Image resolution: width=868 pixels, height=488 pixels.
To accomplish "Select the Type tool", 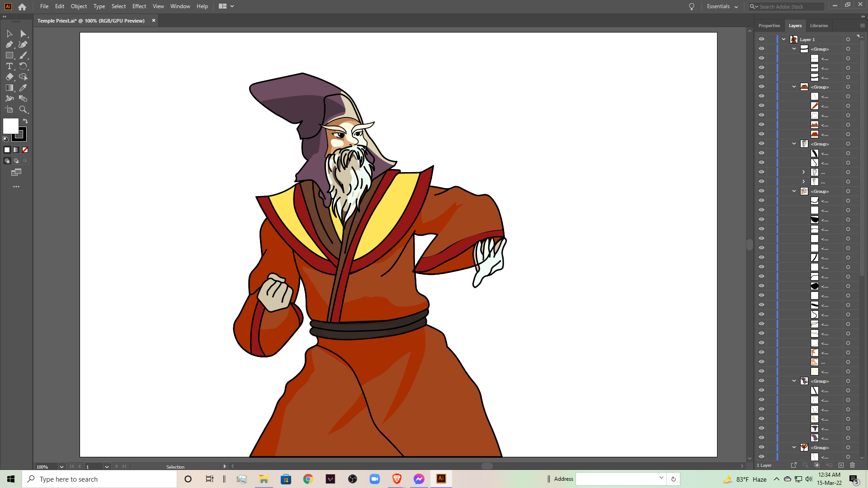I will [9, 66].
